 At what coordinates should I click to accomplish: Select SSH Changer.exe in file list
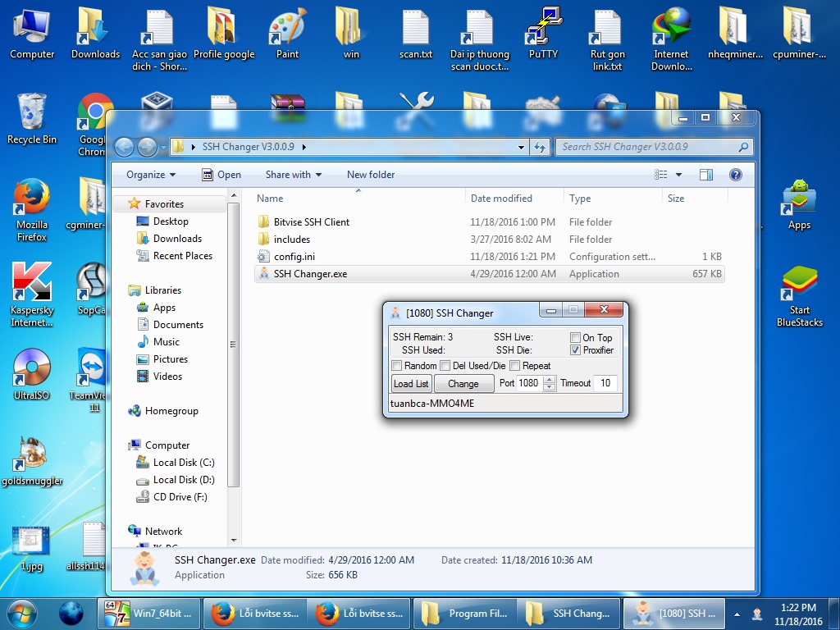coord(490,274)
